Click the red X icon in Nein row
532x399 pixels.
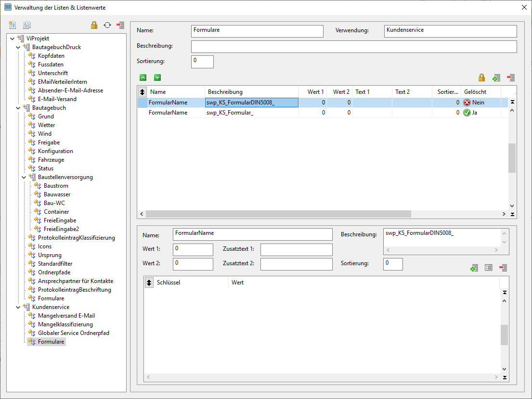[467, 103]
